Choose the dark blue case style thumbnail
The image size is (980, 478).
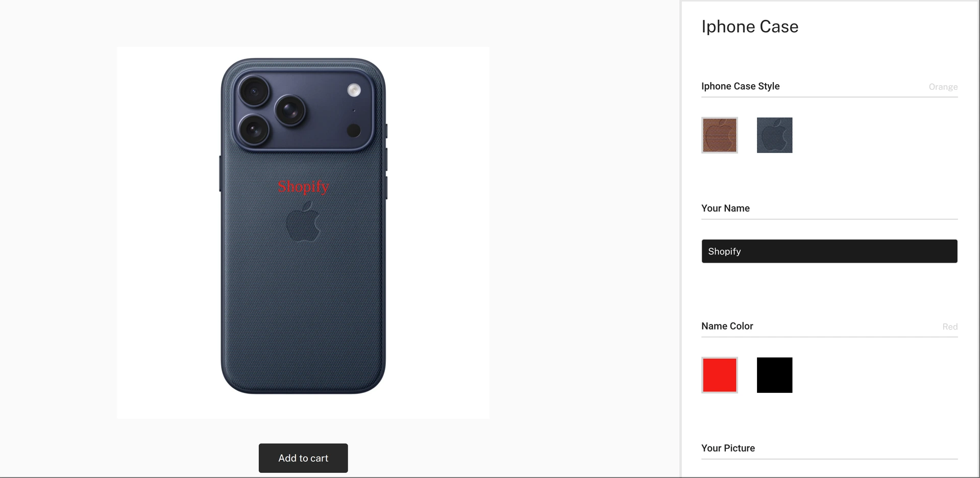click(x=774, y=135)
